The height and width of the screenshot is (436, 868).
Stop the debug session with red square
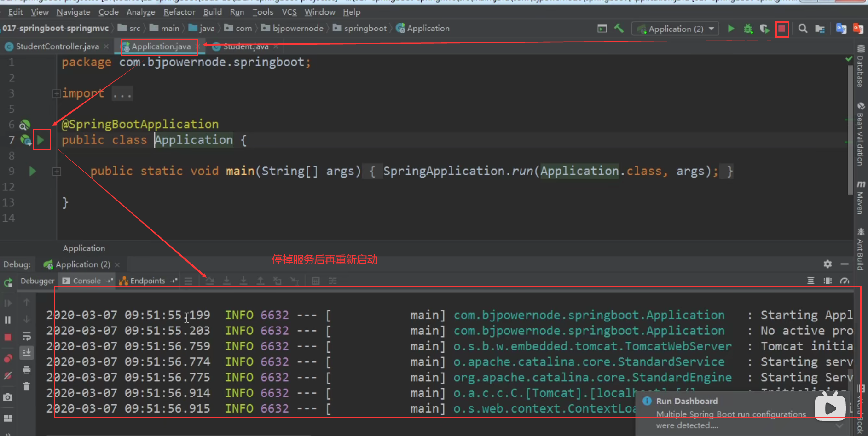(8, 337)
